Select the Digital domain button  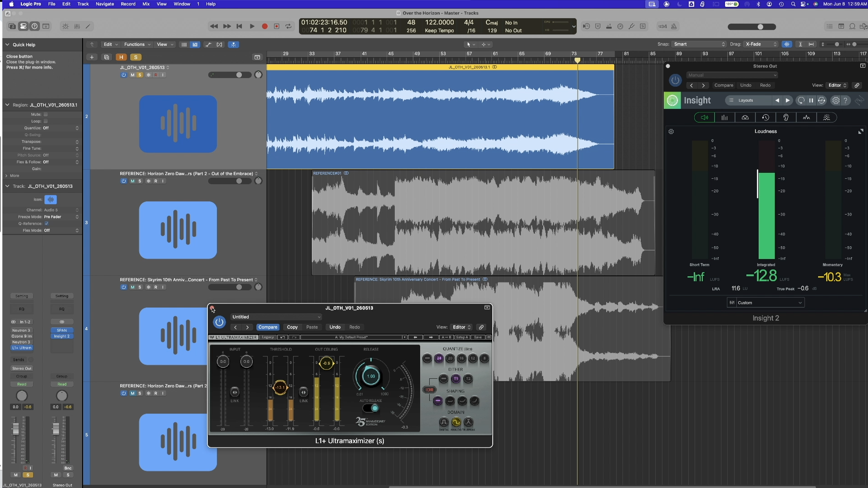tap(444, 422)
